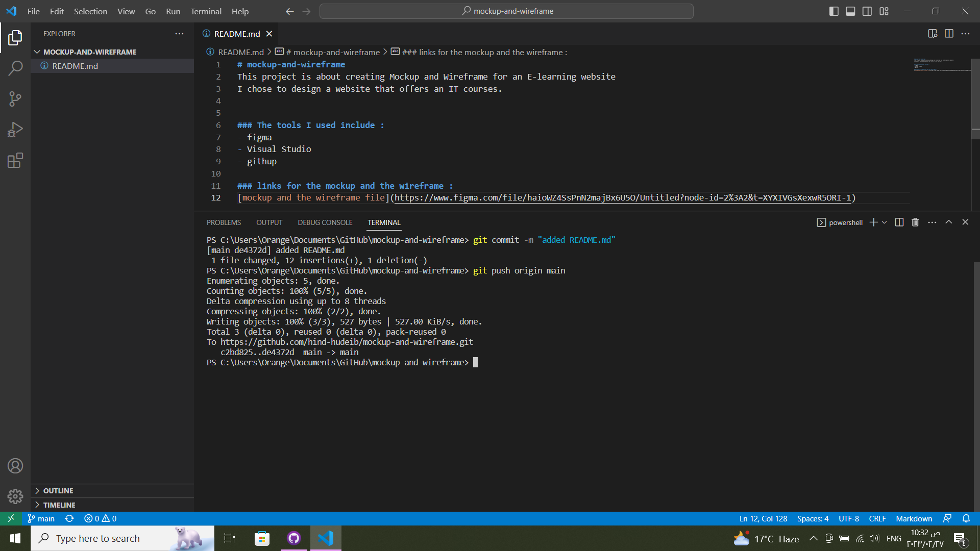Toggle the secondary side bar
Image resolution: width=980 pixels, height=551 pixels.
867,11
